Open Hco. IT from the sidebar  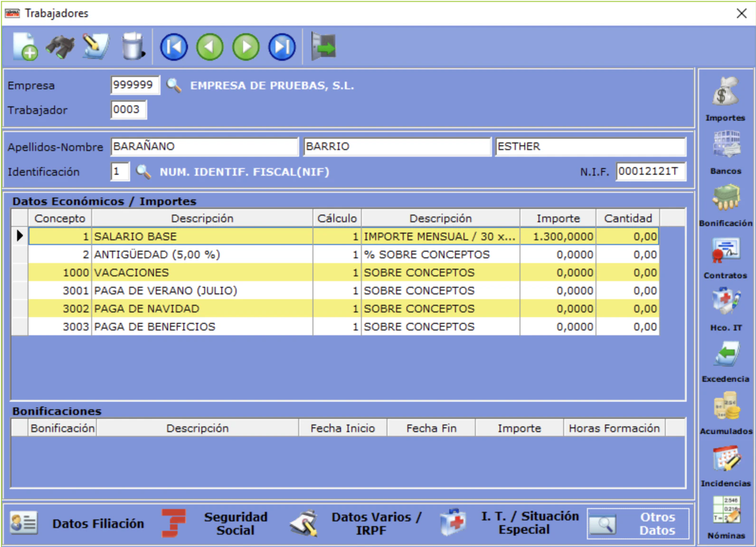(726, 310)
